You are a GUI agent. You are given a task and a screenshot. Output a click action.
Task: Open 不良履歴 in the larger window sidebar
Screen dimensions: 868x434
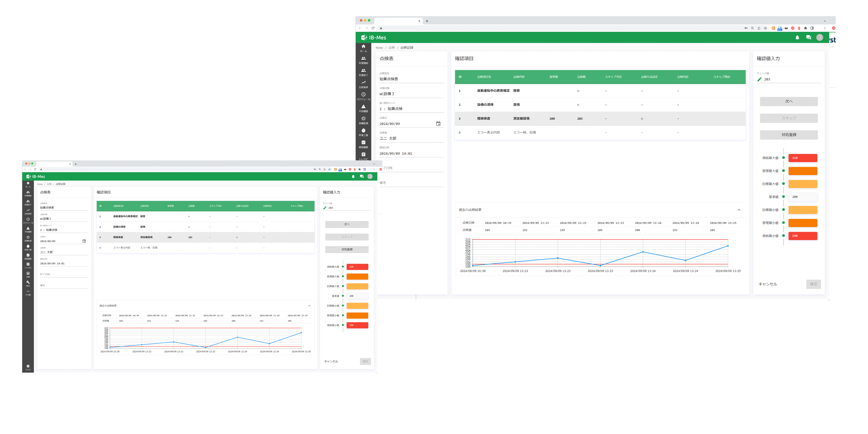[363, 108]
